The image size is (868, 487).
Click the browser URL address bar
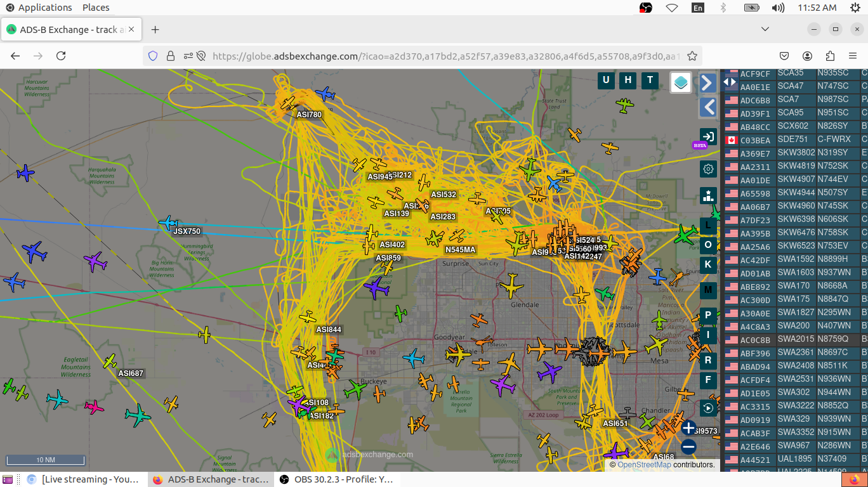[446, 56]
